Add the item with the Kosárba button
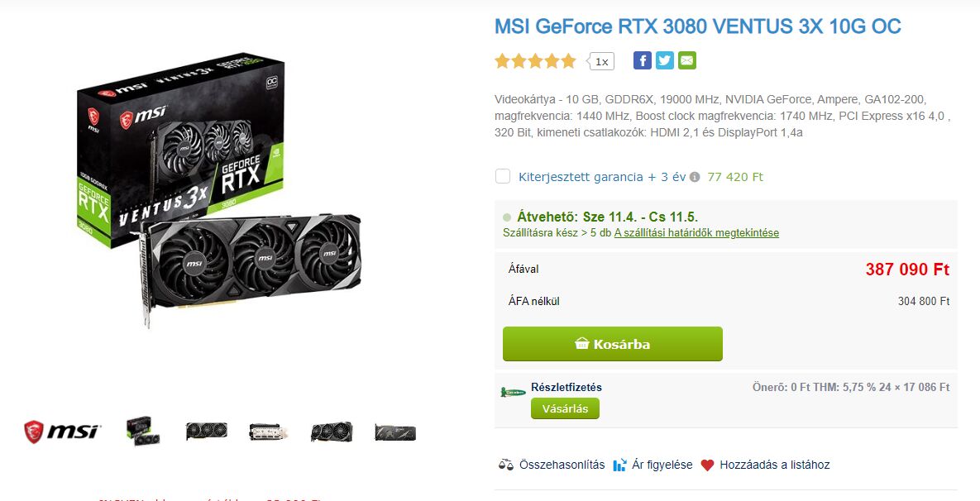 (613, 344)
